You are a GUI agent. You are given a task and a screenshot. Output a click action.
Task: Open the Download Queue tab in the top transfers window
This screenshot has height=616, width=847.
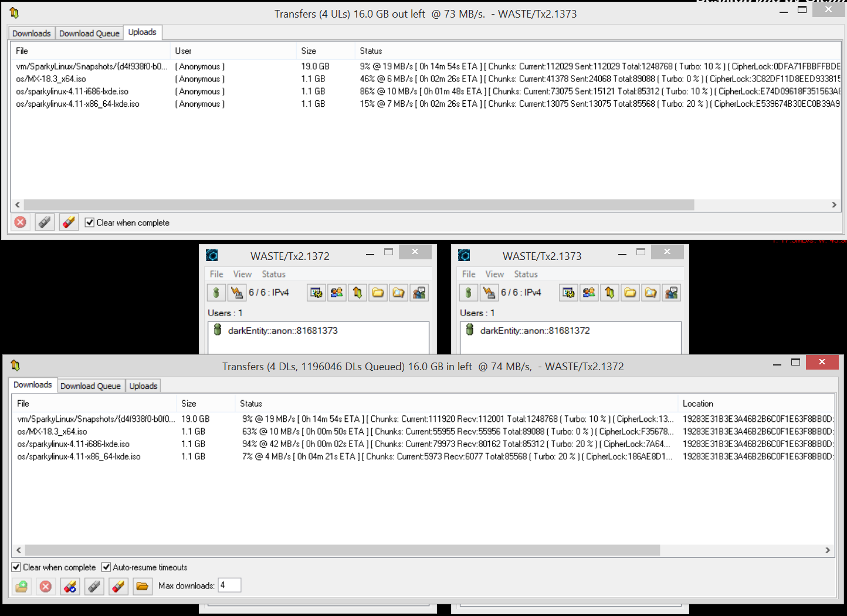(x=89, y=33)
